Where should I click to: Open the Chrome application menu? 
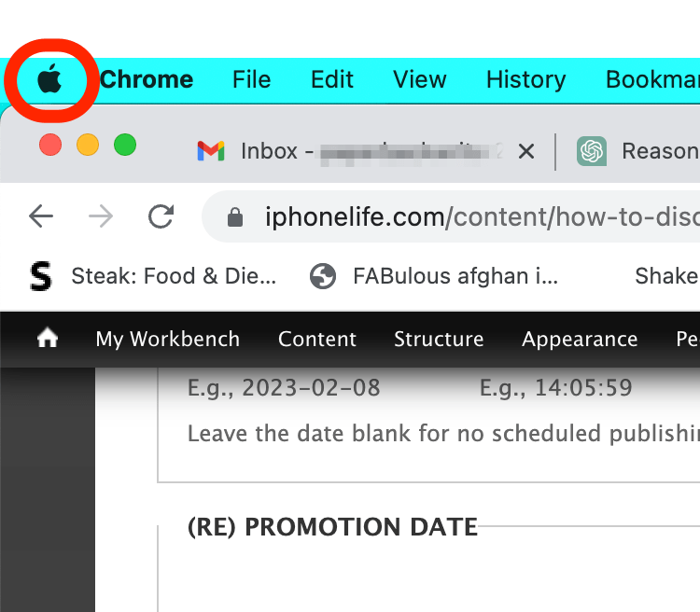pyautogui.click(x=147, y=80)
